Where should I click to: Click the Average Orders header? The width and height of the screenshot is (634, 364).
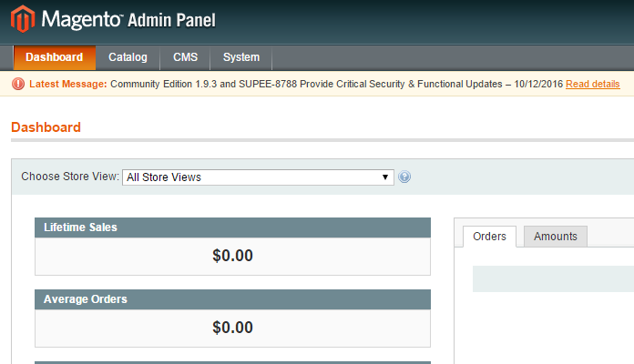click(232, 299)
